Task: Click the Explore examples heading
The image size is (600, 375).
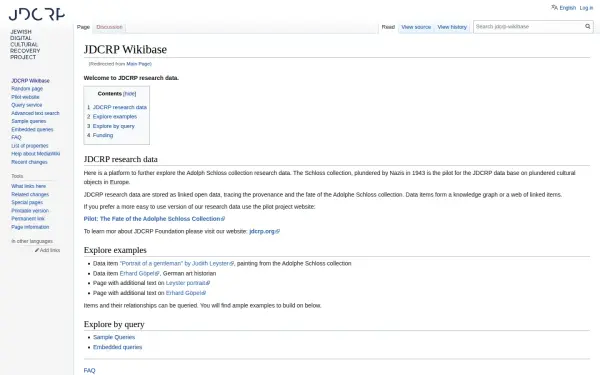Action: pyautogui.click(x=115, y=250)
